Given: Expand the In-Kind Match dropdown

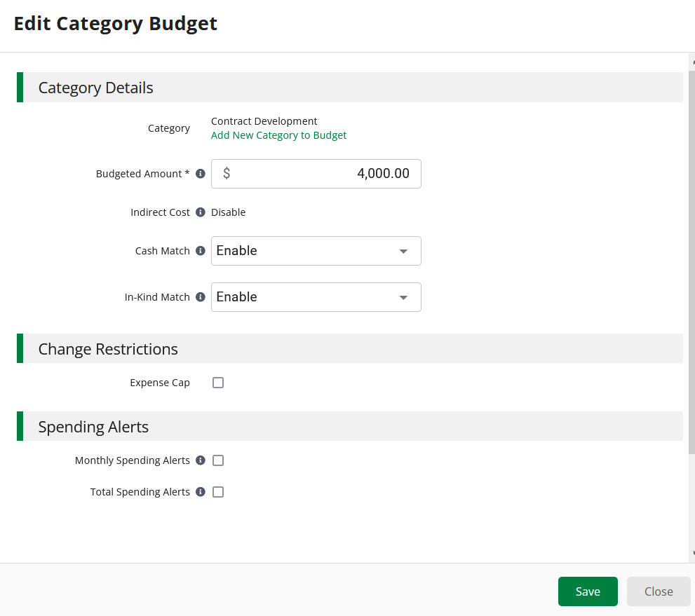Looking at the screenshot, I should point(316,297).
